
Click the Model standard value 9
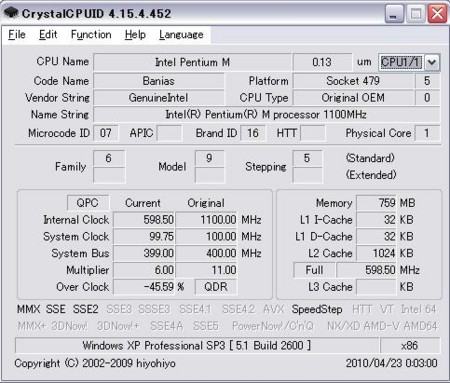tap(209, 158)
